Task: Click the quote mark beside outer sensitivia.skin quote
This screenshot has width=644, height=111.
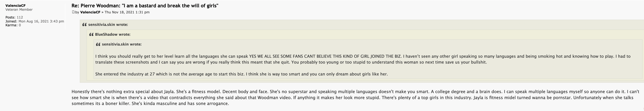Action: point(85,25)
